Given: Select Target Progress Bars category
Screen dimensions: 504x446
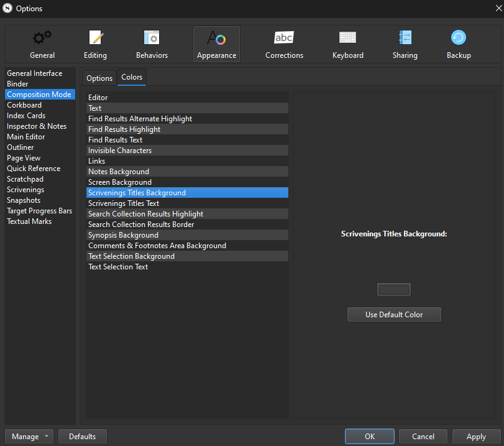Looking at the screenshot, I should pos(40,211).
